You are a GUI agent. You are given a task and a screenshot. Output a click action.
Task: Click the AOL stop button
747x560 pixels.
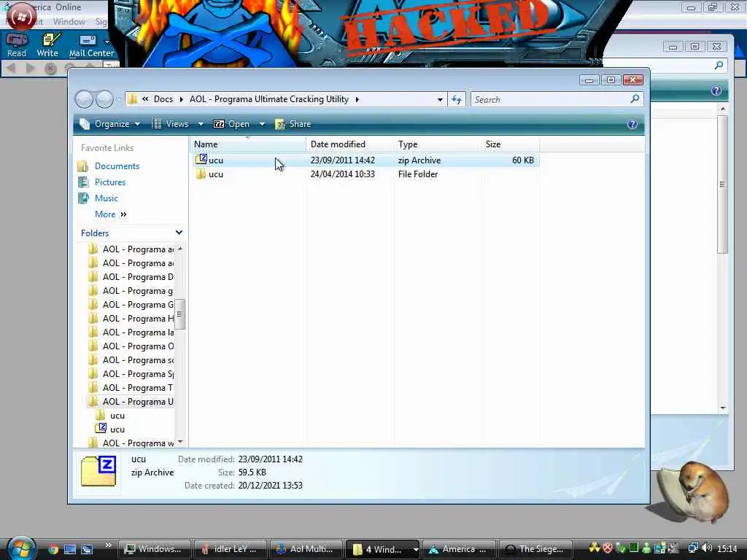[50, 69]
